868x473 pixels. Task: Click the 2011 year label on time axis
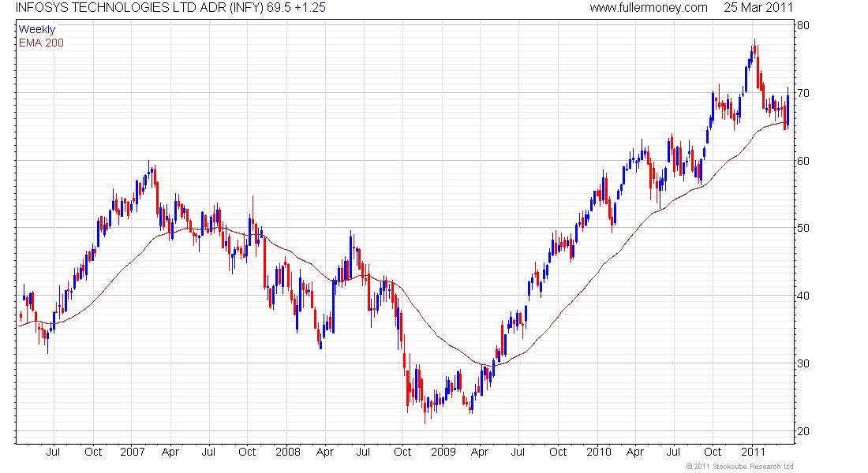tap(754, 452)
